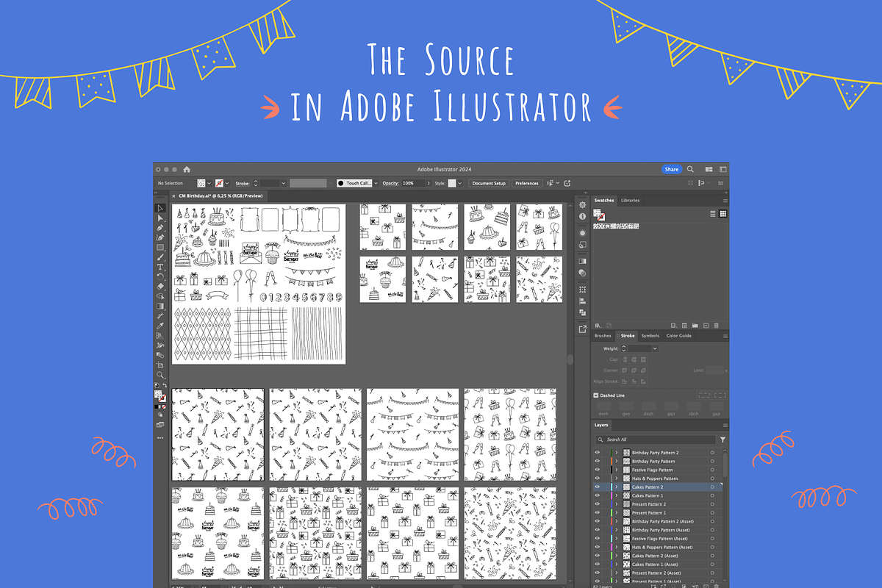Open the Pathfinder panel icon in dock
Viewport: 882px width, 588px height.
point(583,312)
